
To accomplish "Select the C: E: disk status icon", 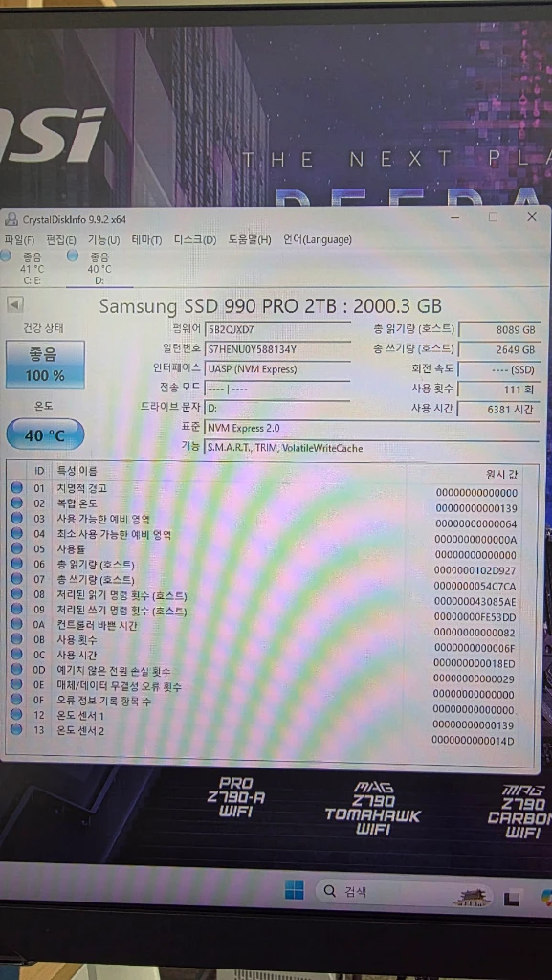I will coord(6,255).
